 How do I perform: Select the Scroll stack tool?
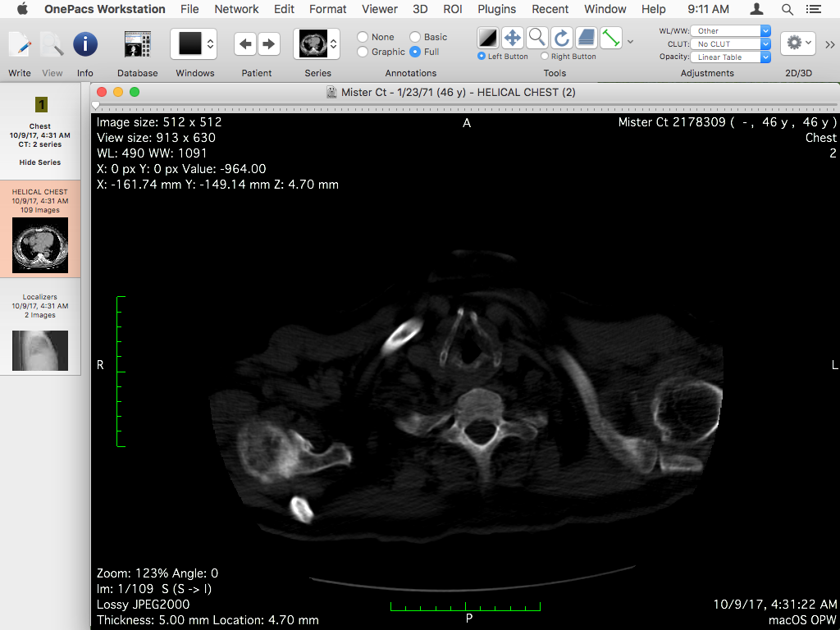click(586, 38)
